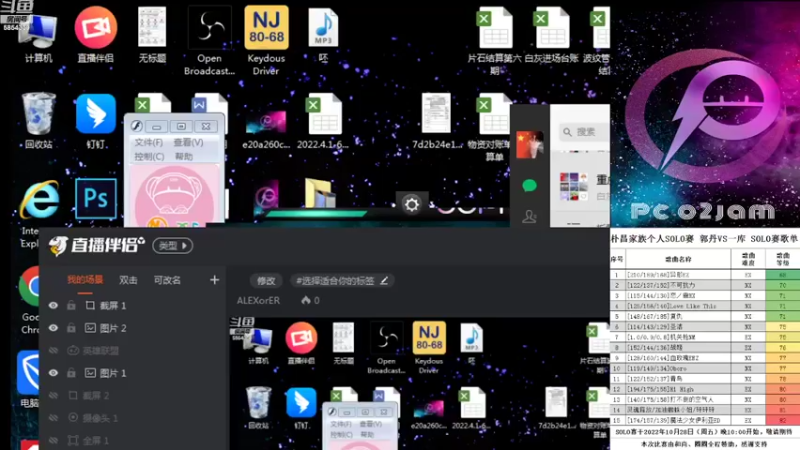Open the 7d2b24e1... document file
This screenshot has width=800, height=450.
pos(436,121)
